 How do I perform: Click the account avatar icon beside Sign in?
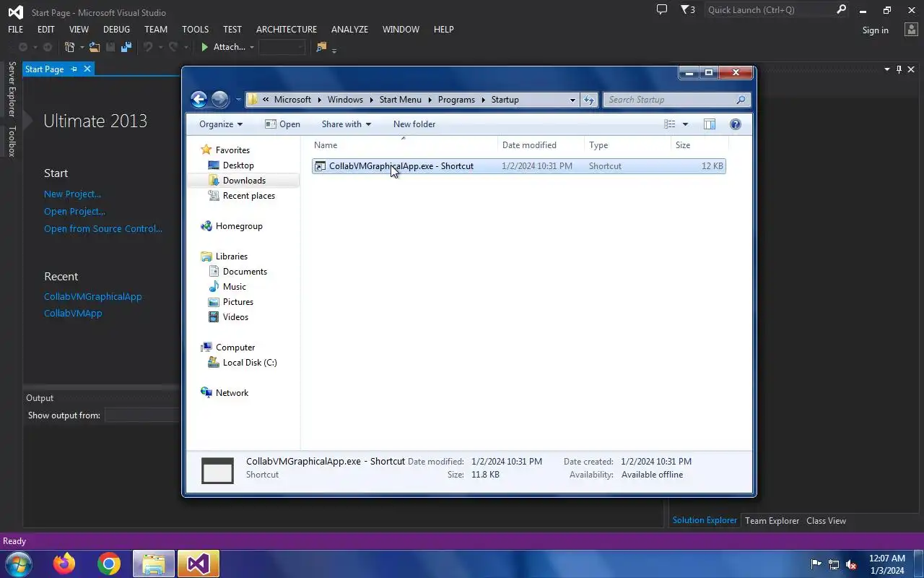pyautogui.click(x=910, y=30)
